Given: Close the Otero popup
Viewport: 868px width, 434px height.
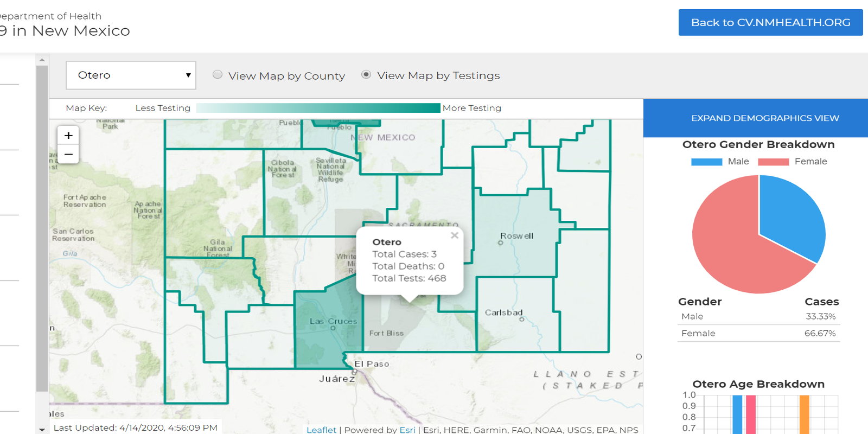Looking at the screenshot, I should pyautogui.click(x=455, y=235).
